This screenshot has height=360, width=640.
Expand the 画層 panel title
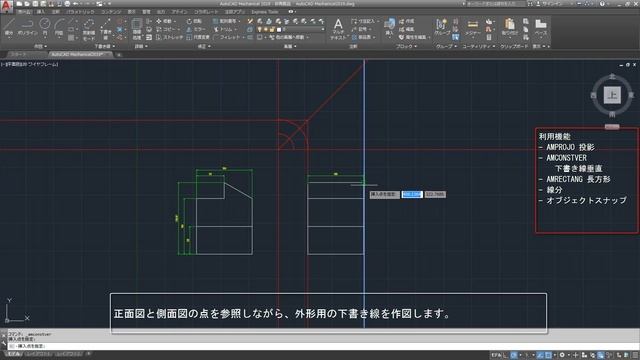290,47
